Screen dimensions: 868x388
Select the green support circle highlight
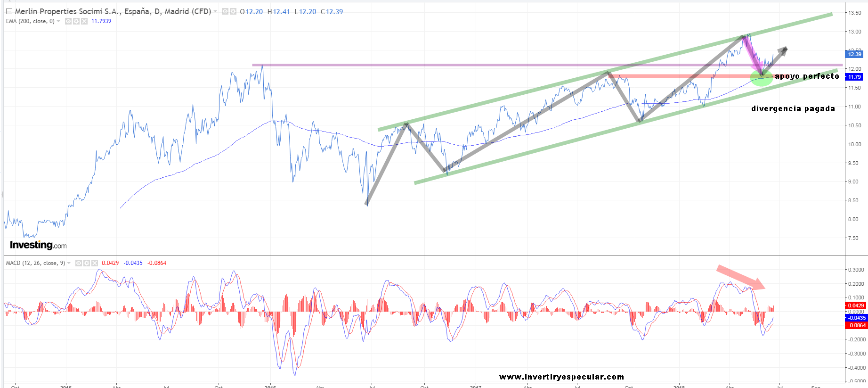(x=761, y=79)
